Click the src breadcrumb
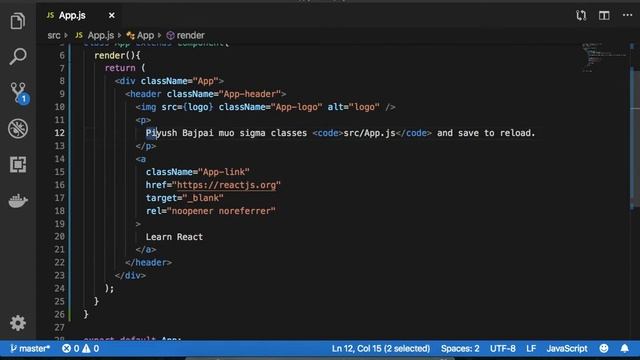 pyautogui.click(x=53, y=36)
